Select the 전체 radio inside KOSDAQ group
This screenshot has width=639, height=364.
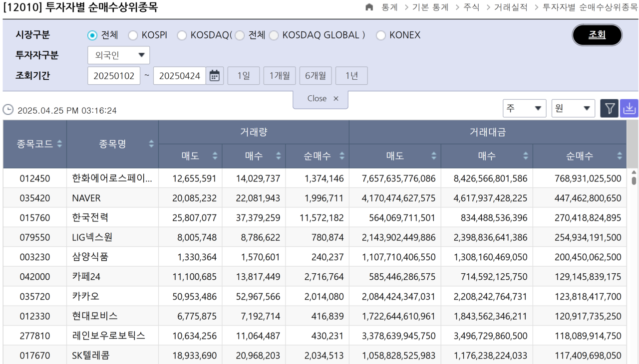pos(240,35)
